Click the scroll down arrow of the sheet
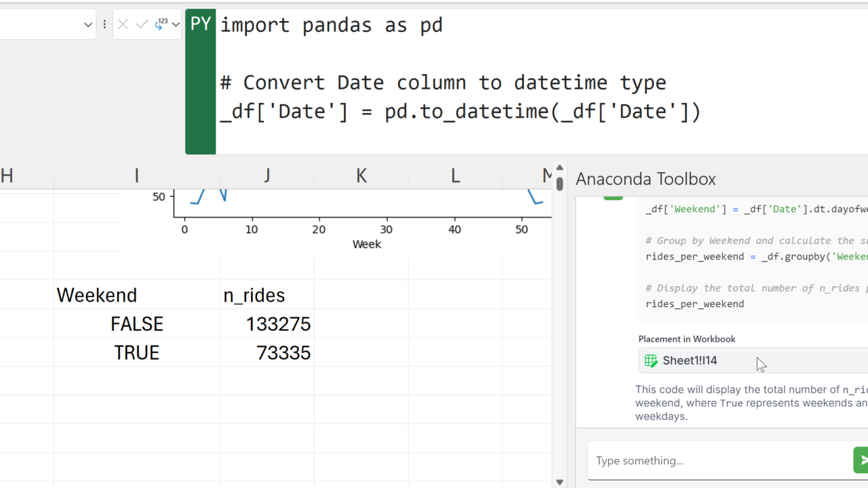This screenshot has height=488, width=868. pos(559,482)
